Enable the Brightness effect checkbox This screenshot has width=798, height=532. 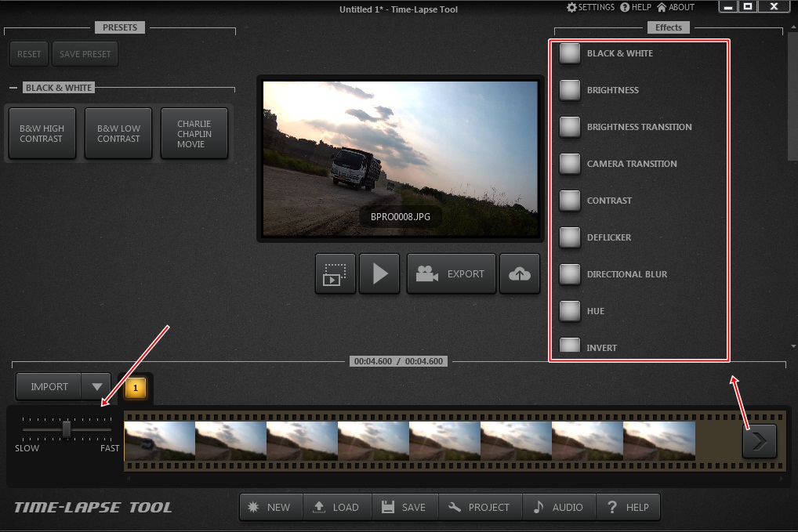point(569,90)
